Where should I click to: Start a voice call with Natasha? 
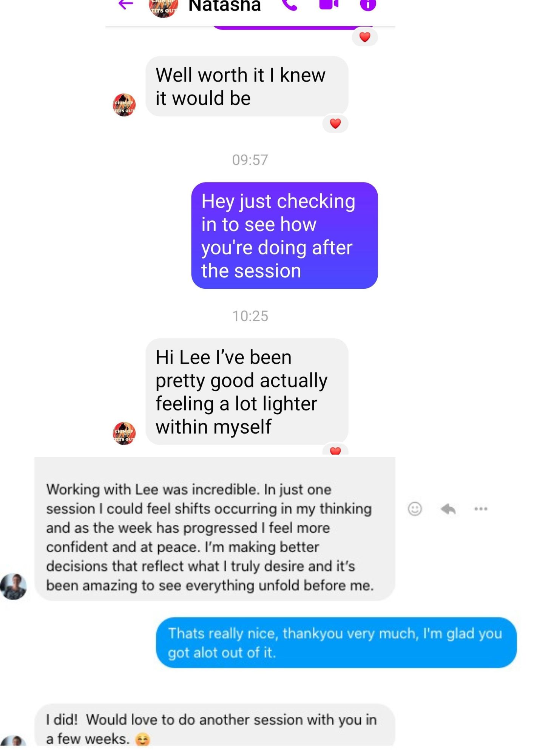tap(290, 5)
